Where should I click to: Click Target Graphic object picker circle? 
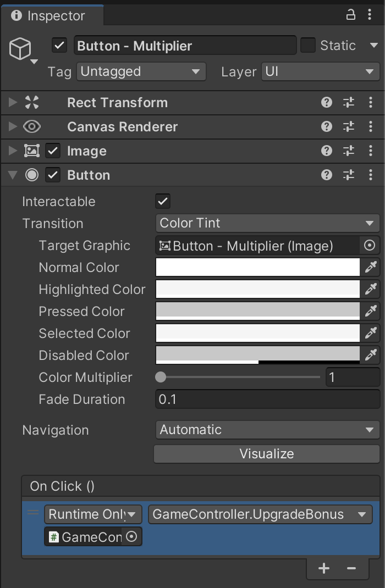(x=370, y=245)
